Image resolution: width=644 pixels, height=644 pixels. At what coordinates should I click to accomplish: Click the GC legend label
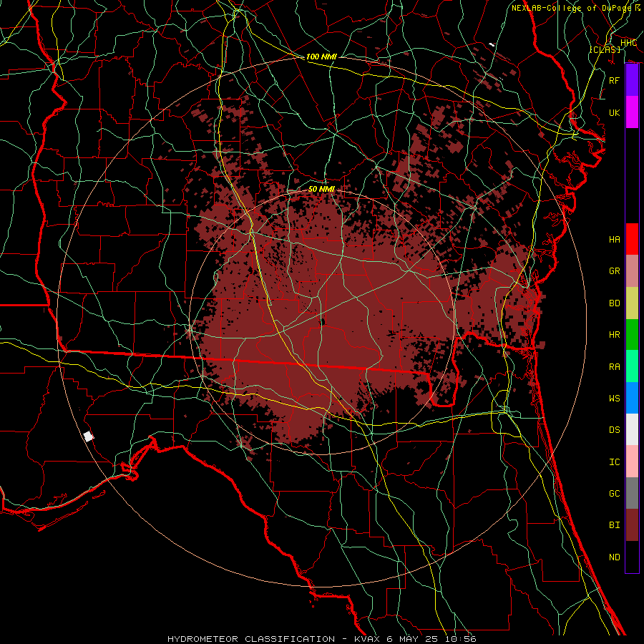click(614, 494)
